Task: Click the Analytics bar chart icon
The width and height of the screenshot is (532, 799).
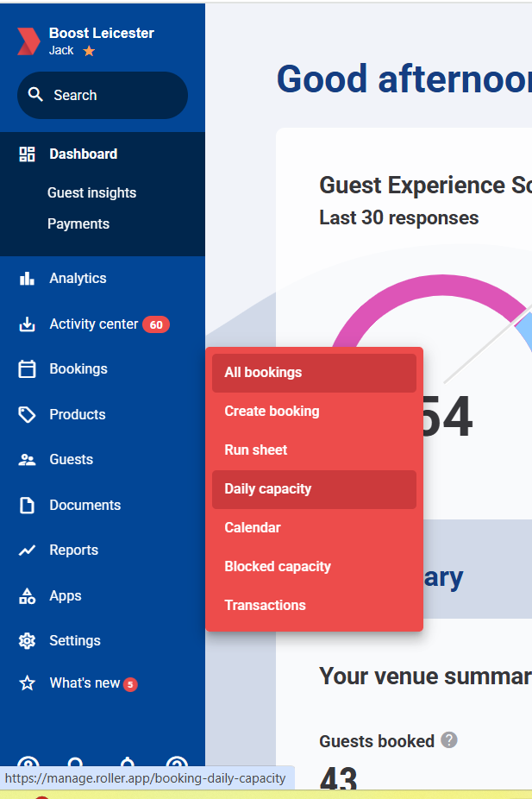Action: pyautogui.click(x=27, y=278)
